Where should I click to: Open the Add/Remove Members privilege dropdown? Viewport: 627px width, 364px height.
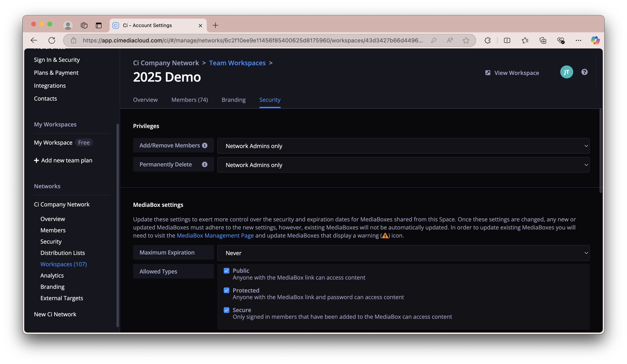point(403,146)
